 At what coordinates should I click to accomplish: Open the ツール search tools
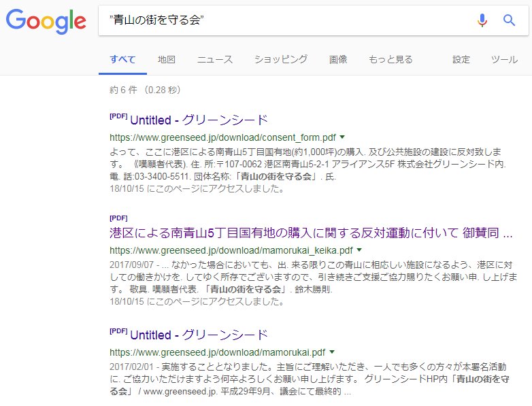coord(504,59)
